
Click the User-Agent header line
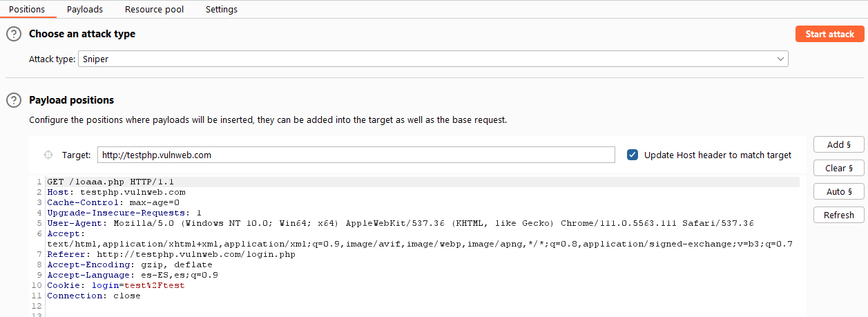[400, 223]
